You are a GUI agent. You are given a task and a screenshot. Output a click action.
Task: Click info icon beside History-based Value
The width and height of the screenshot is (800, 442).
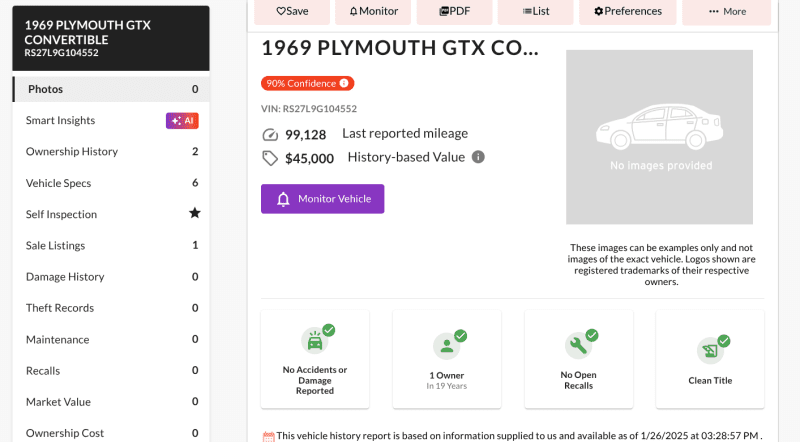(478, 157)
